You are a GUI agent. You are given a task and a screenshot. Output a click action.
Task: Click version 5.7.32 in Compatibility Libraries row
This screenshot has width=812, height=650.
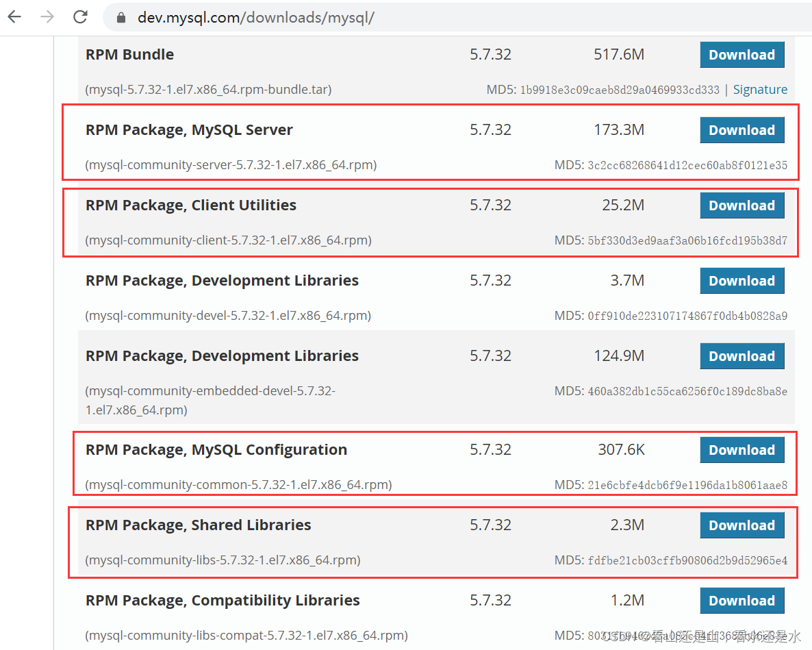click(490, 600)
